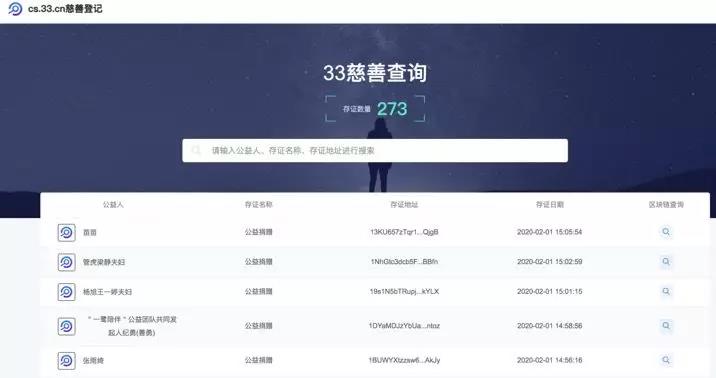Click the 公益人 column header

(113, 205)
